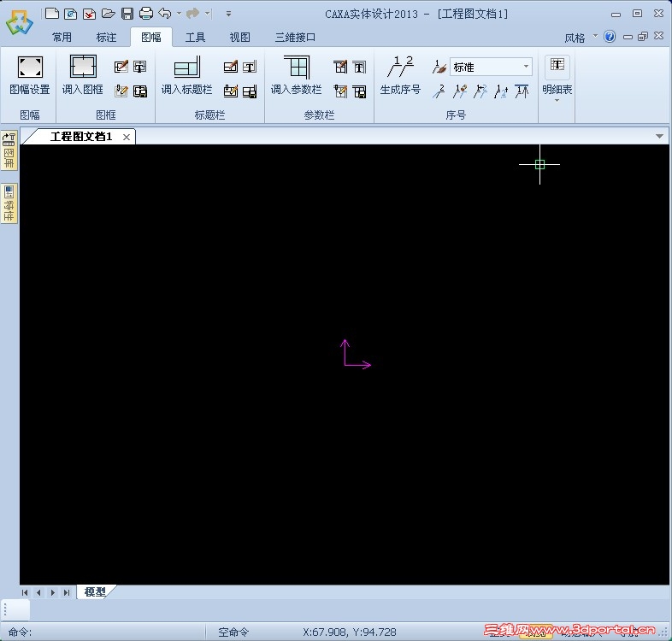672x641 pixels.
Task: Select the 模型 sheet tab
Action: (x=95, y=591)
